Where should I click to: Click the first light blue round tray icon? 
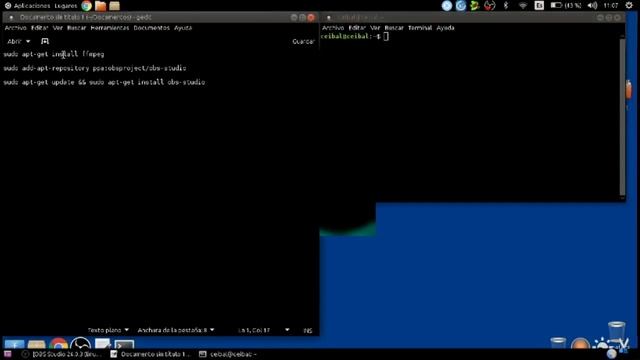tap(447, 5)
